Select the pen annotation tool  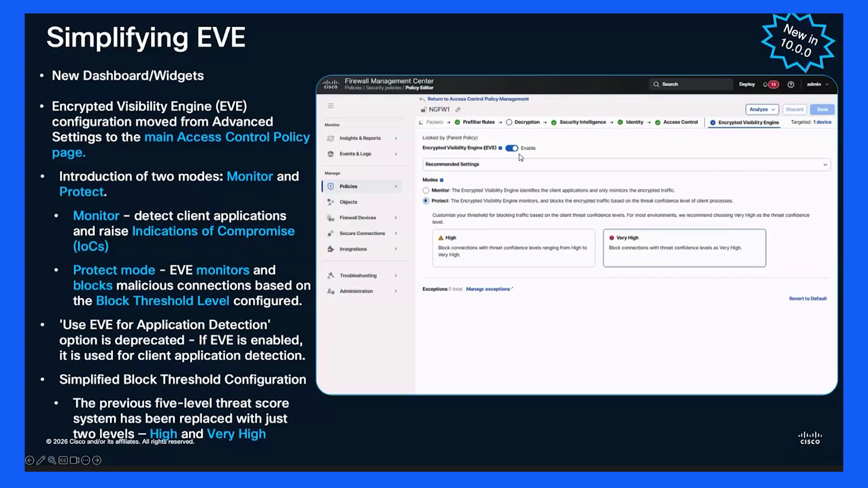tap(41, 460)
